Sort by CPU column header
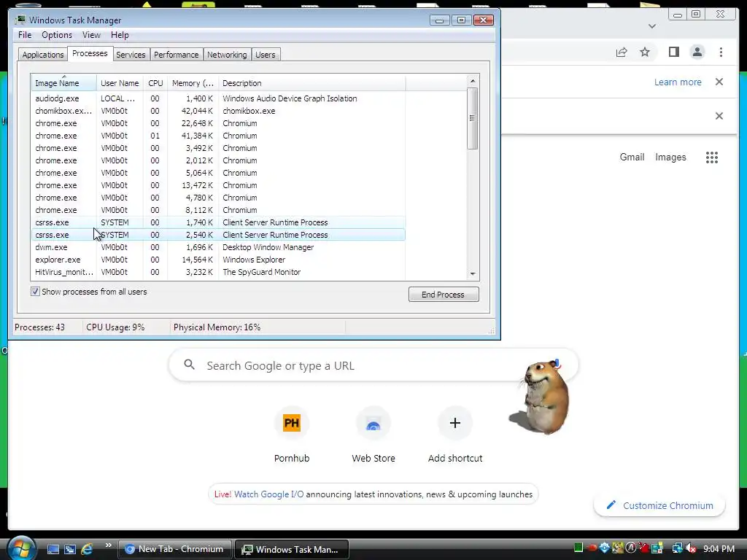Screen dimensions: 747x560 point(155,83)
